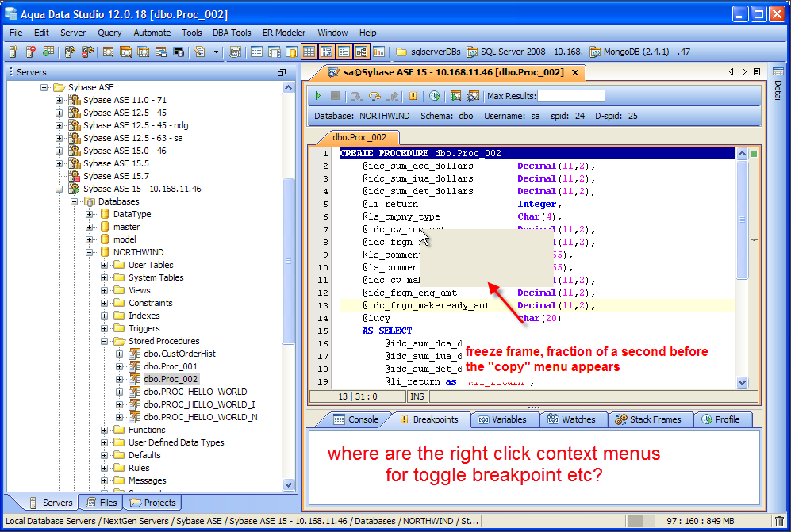Screen dimensions: 791x532
Task: Select the dbo.Proc_001 stored procedure
Action: 171,366
